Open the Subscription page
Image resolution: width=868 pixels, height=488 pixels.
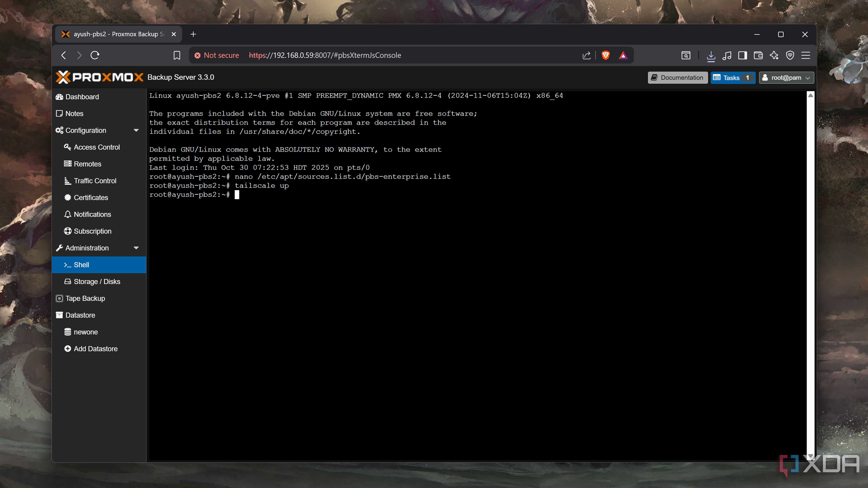pos(99,231)
